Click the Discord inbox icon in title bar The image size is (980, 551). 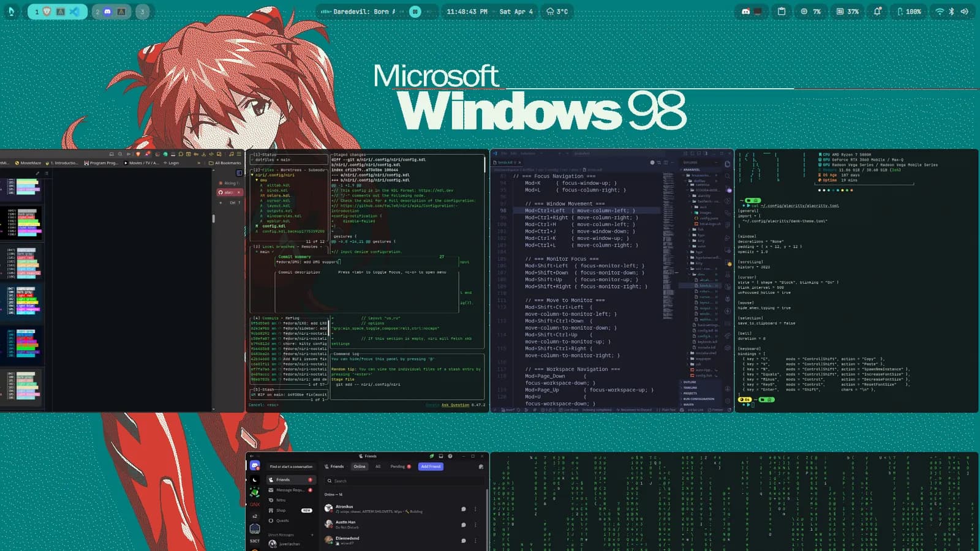441,456
